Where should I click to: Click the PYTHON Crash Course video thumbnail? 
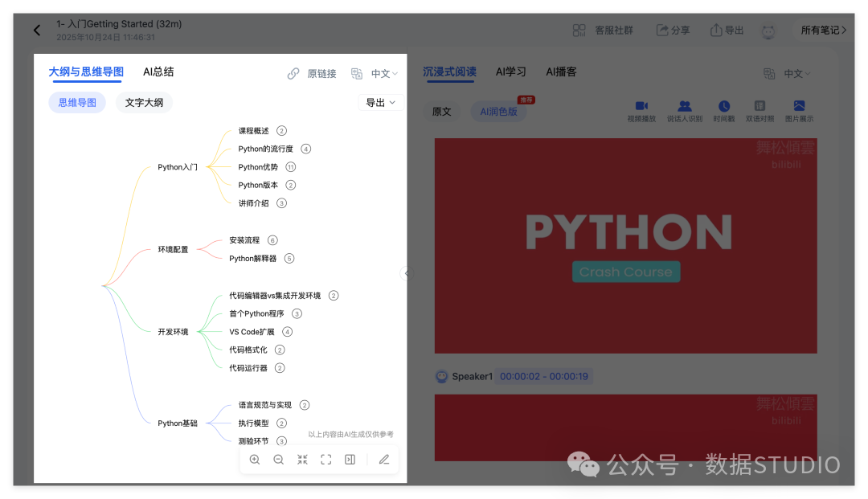point(625,246)
